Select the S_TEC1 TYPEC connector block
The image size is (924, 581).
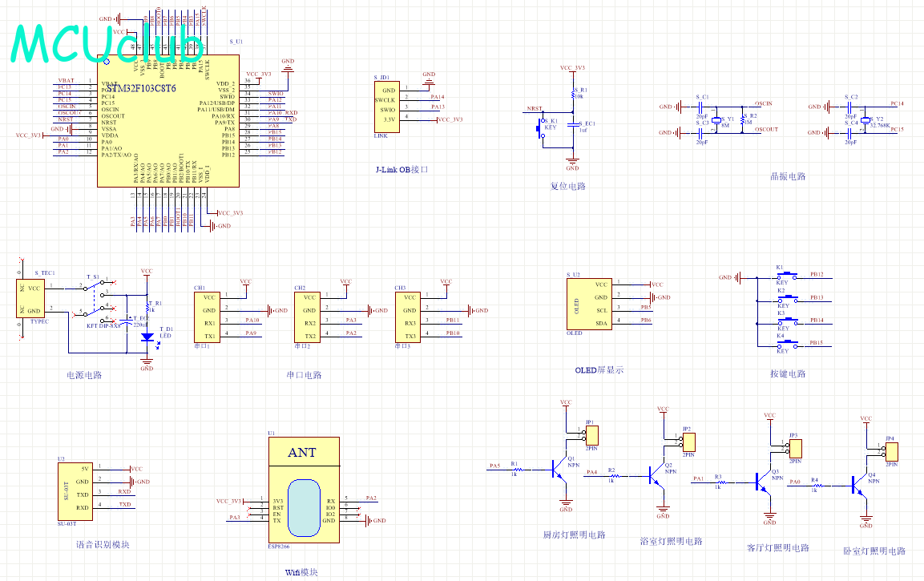pos(30,299)
